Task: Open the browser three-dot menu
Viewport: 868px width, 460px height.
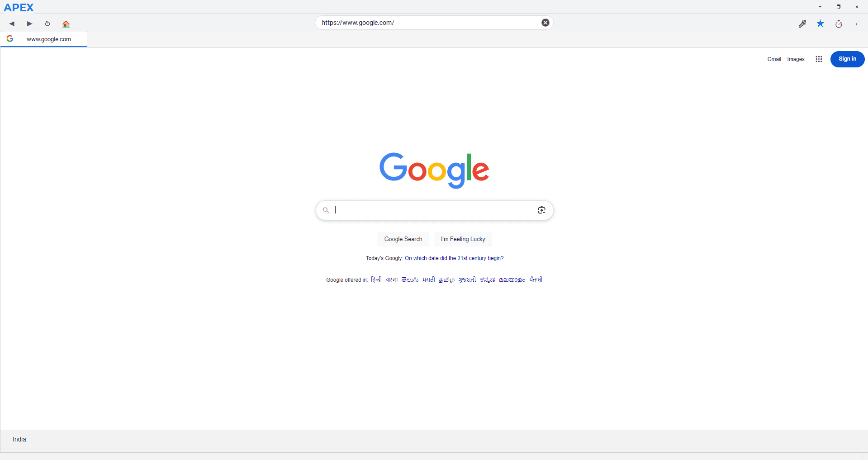Action: click(x=856, y=24)
